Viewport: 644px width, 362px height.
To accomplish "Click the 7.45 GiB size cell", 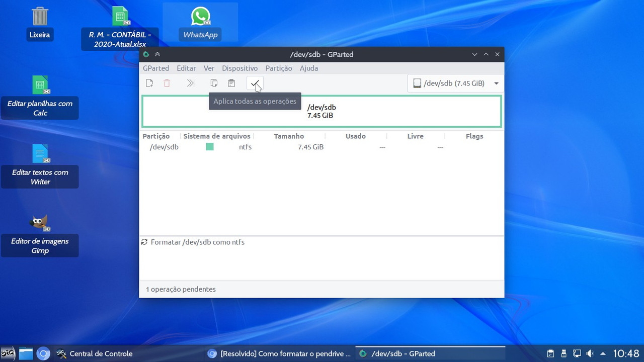I will pos(310,147).
